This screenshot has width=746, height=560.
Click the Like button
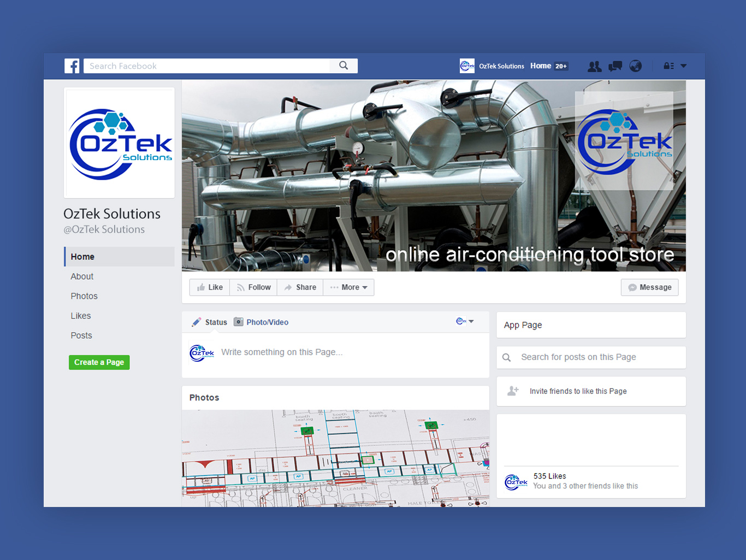210,287
